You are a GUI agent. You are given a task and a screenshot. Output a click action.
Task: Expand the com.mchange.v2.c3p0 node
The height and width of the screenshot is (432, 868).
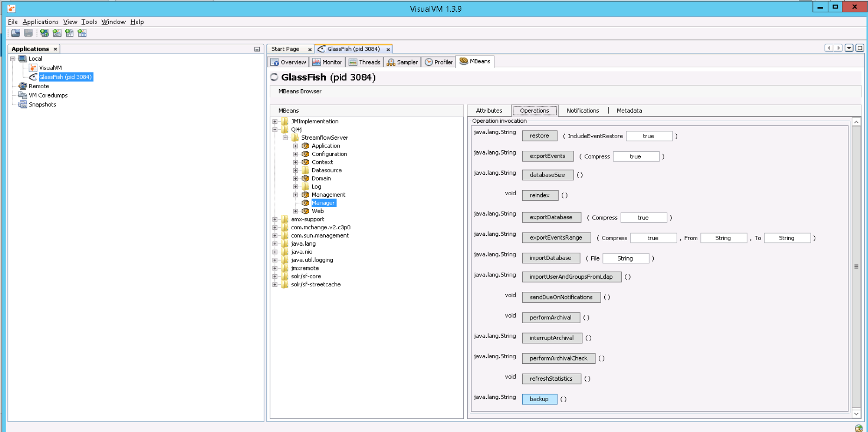pyautogui.click(x=275, y=227)
